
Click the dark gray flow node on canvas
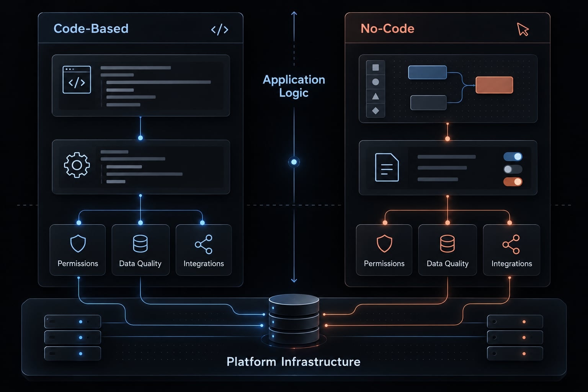click(x=428, y=103)
